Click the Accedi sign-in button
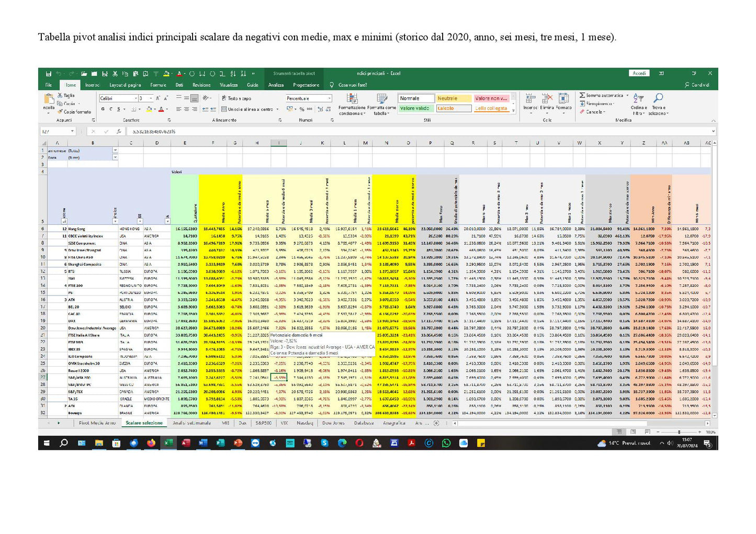The width and height of the screenshot is (756, 534). (639, 74)
